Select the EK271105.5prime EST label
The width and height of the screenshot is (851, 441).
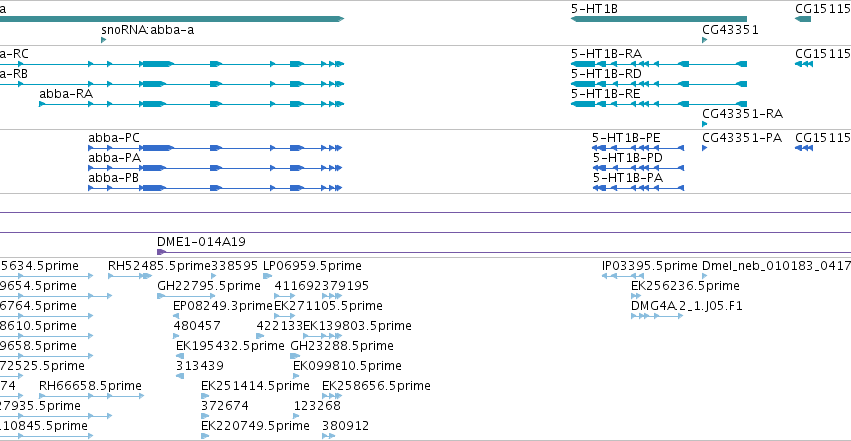pos(328,306)
